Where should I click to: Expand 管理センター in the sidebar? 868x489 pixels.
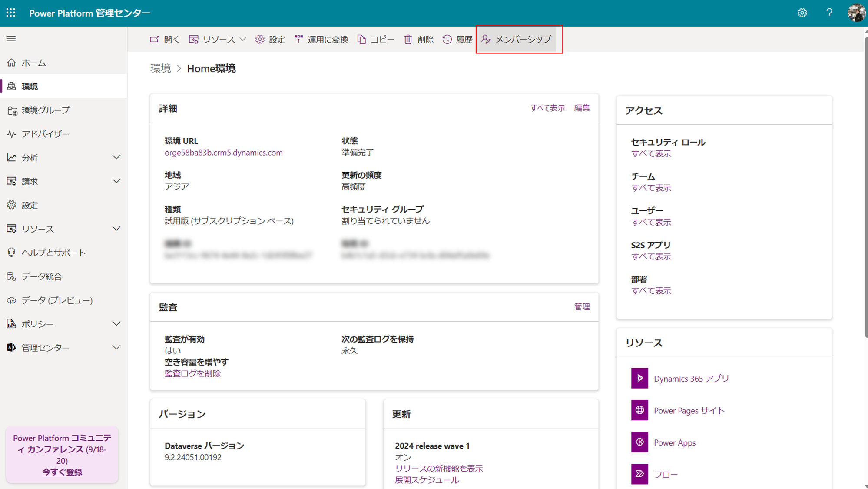116,348
